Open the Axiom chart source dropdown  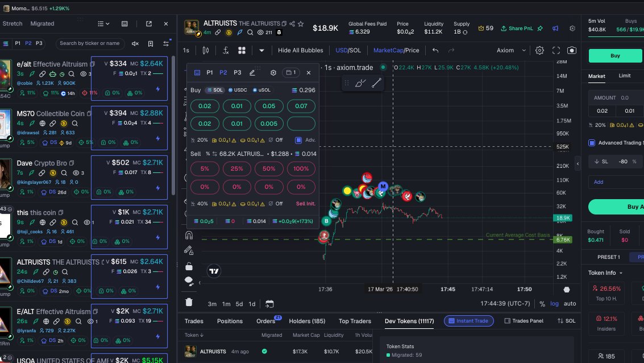click(511, 50)
